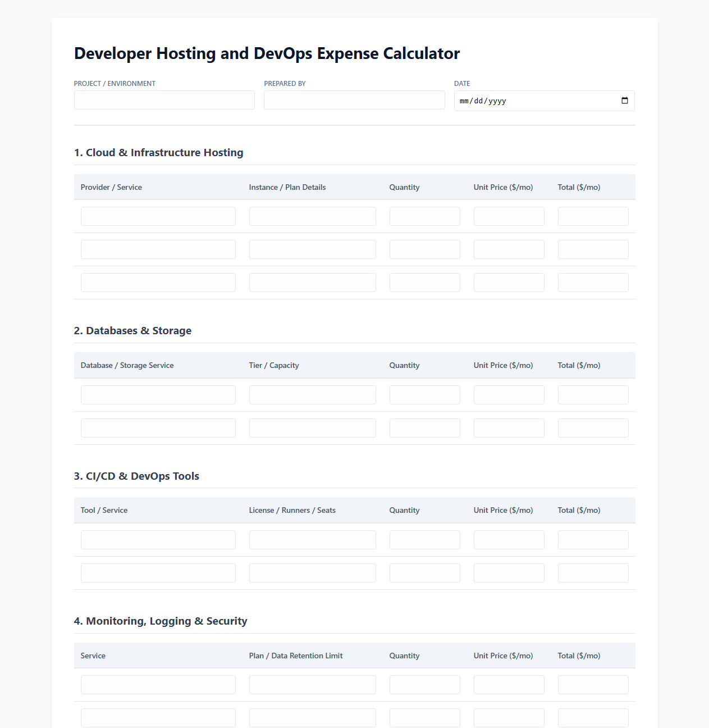
Task: Click first-row Quantity field in CI/CD section
Action: tap(425, 540)
